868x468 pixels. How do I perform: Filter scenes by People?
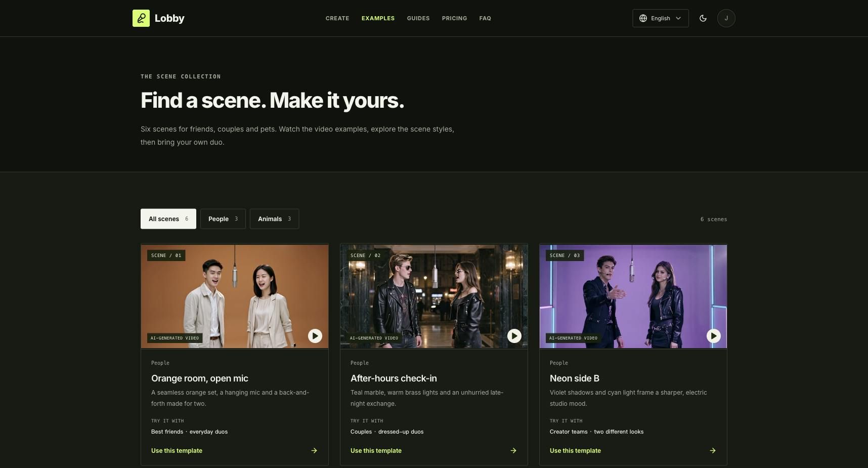tap(223, 219)
